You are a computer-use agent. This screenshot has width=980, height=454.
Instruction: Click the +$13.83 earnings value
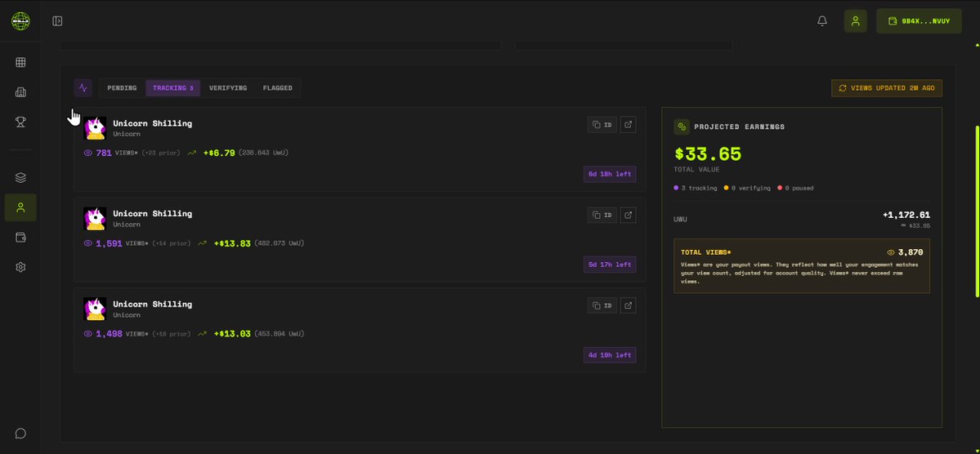232,243
